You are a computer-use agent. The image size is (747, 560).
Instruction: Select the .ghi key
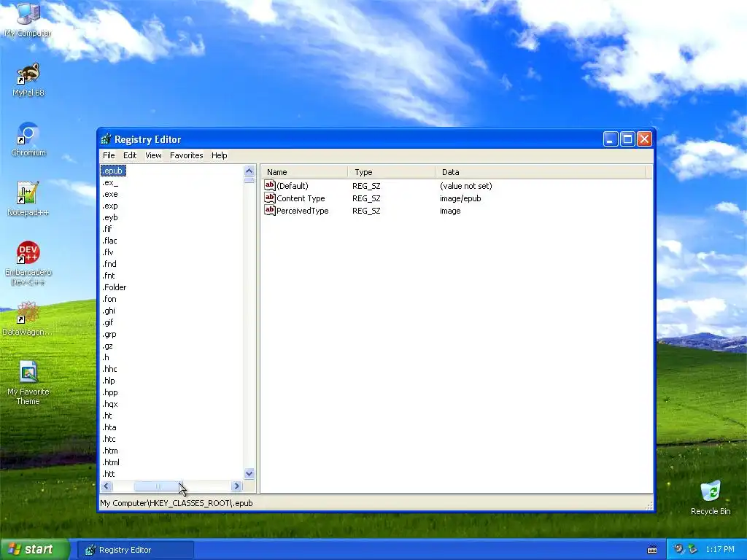[x=109, y=311]
